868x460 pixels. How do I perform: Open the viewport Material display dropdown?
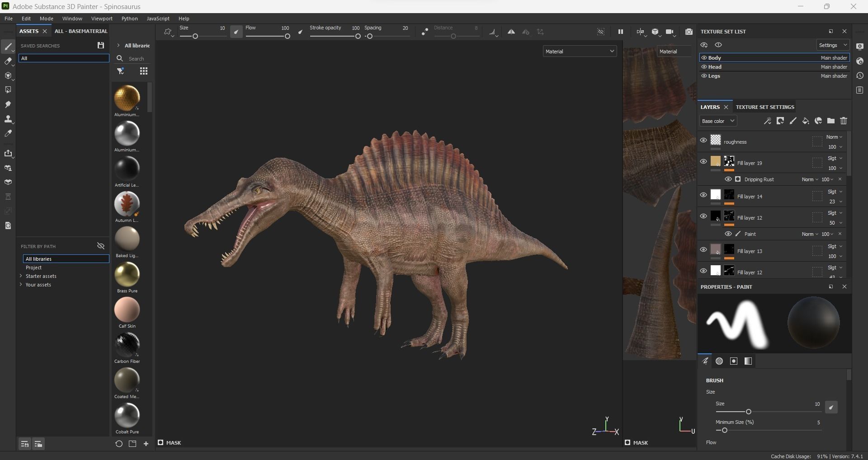(x=580, y=52)
